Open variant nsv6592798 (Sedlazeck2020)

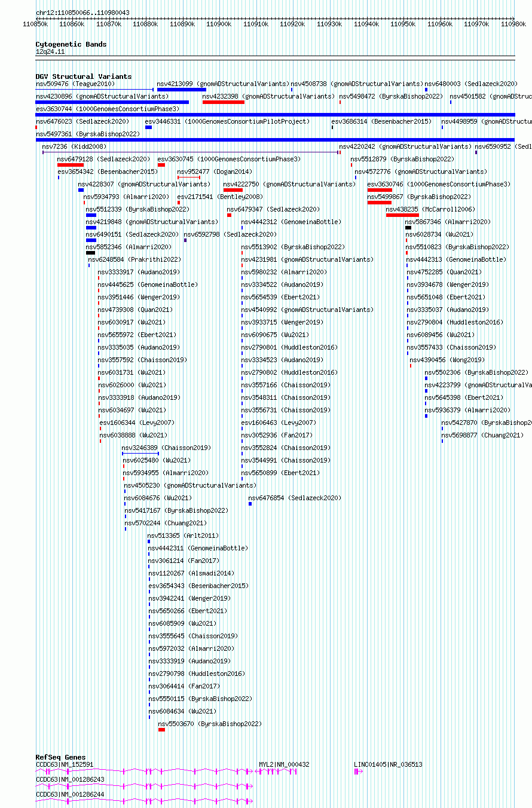230,234
